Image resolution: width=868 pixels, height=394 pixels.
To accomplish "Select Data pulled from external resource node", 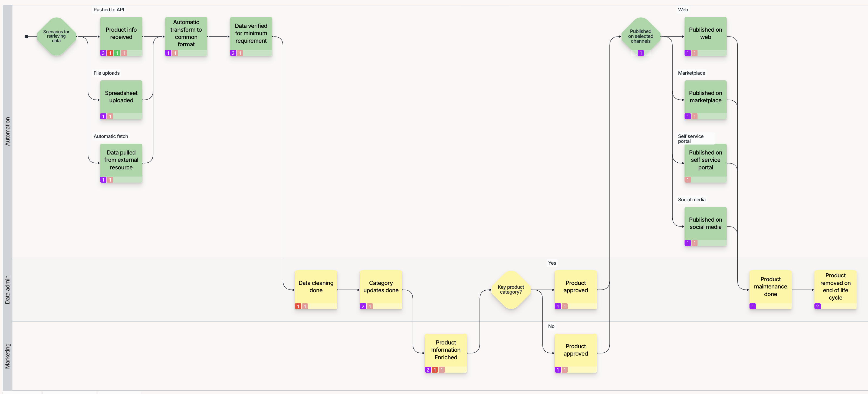I will 121,163.
